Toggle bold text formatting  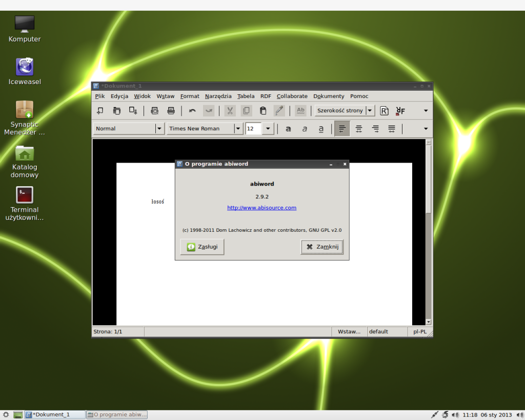pyautogui.click(x=288, y=129)
